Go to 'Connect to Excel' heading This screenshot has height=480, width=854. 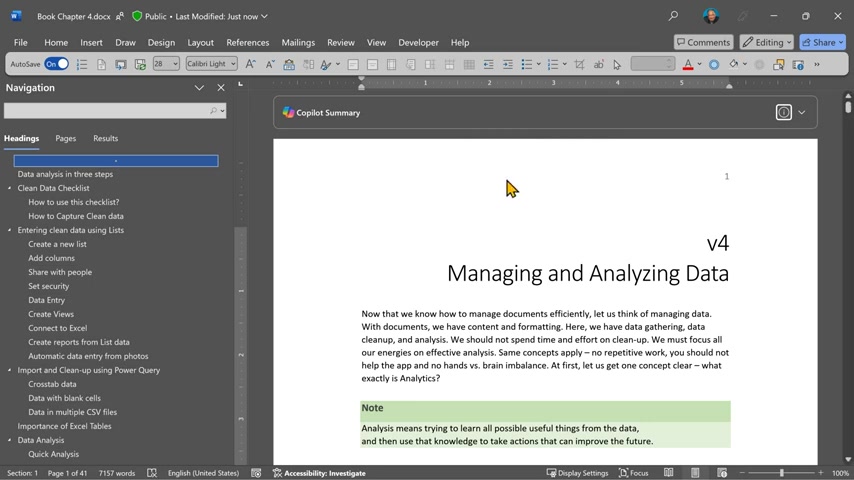58,328
